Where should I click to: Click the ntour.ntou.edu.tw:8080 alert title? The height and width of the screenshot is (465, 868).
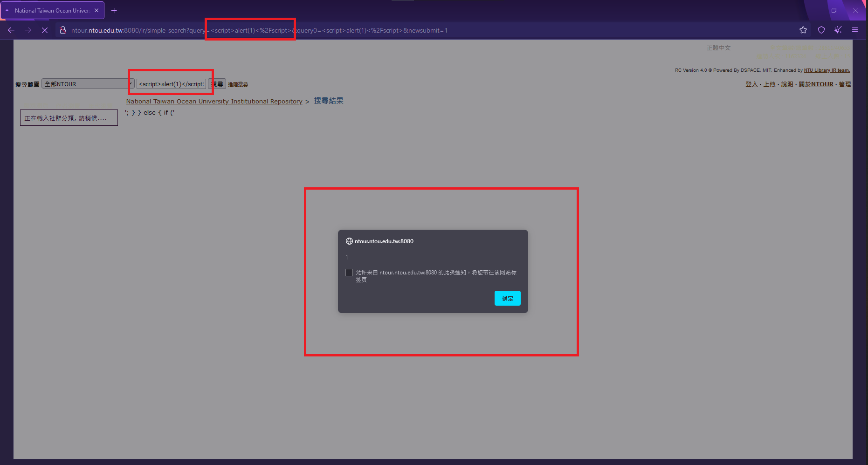click(x=384, y=241)
